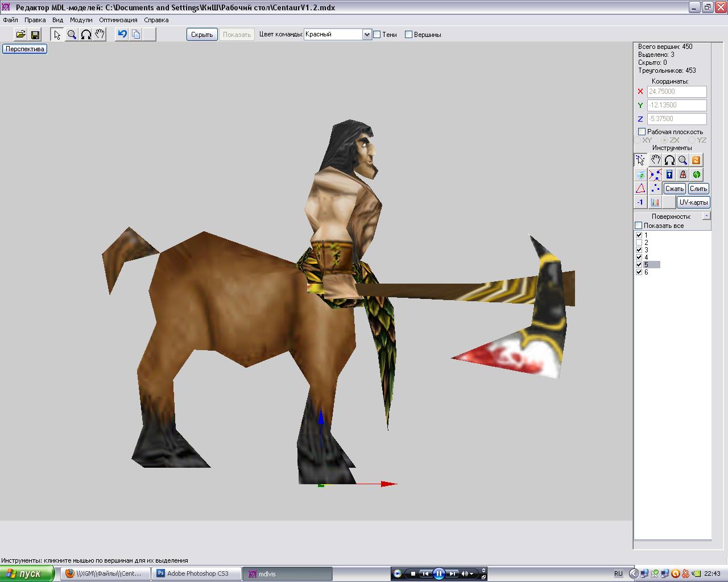The image size is (728, 582).
Task: Open the пуск Start menu
Action: click(27, 573)
